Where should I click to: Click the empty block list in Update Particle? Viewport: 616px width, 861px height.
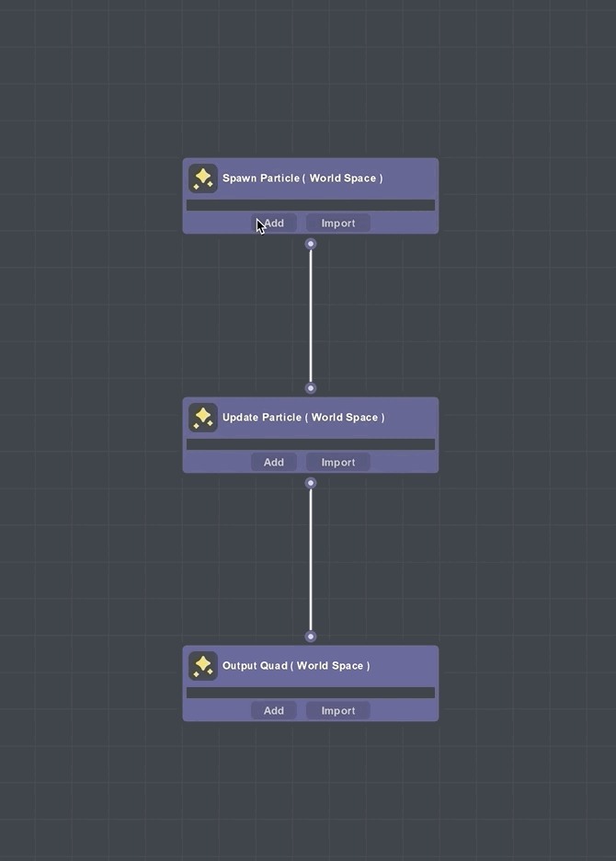(311, 444)
